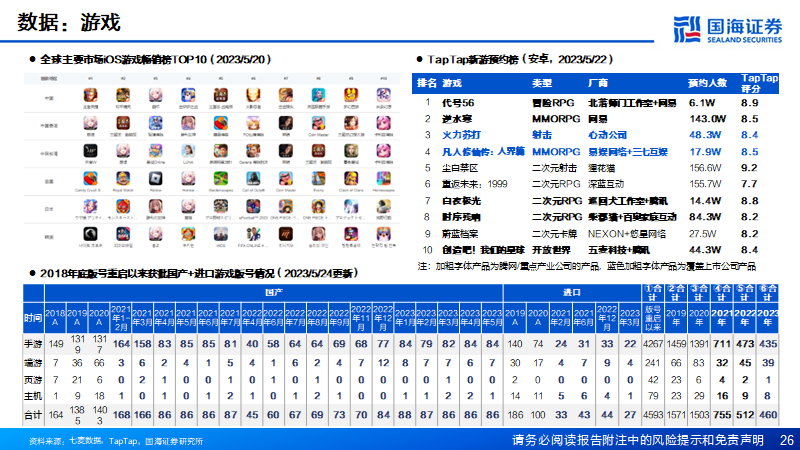Viewport: 800px width, 450px height.
Task: Click the Coin Master icon in the Hong Kong row
Action: click(318, 123)
